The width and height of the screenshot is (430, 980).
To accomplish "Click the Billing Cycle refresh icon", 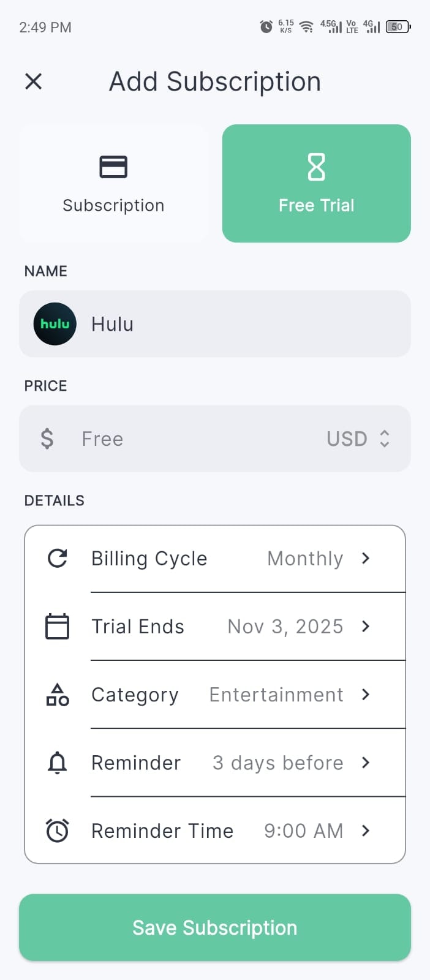I will tap(57, 558).
